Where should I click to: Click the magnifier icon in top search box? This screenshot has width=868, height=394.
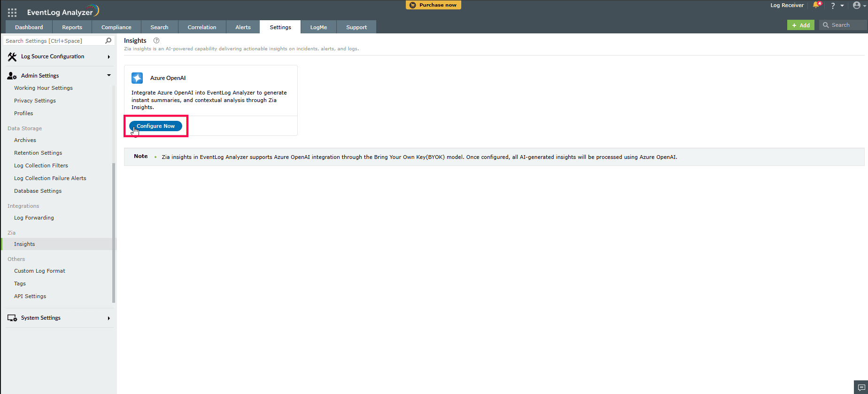826,25
